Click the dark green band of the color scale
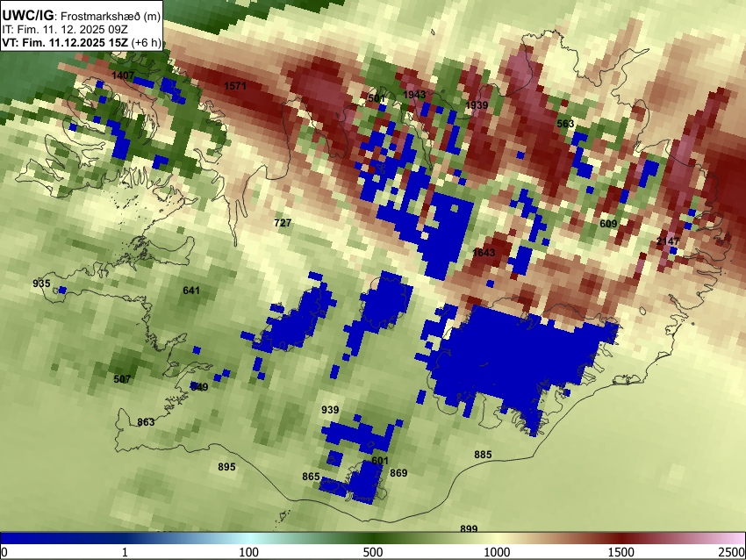 pyautogui.click(x=372, y=538)
